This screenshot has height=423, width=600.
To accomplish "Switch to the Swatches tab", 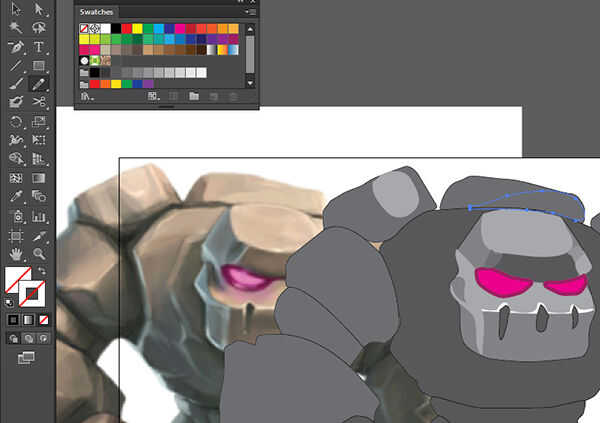I will point(96,12).
